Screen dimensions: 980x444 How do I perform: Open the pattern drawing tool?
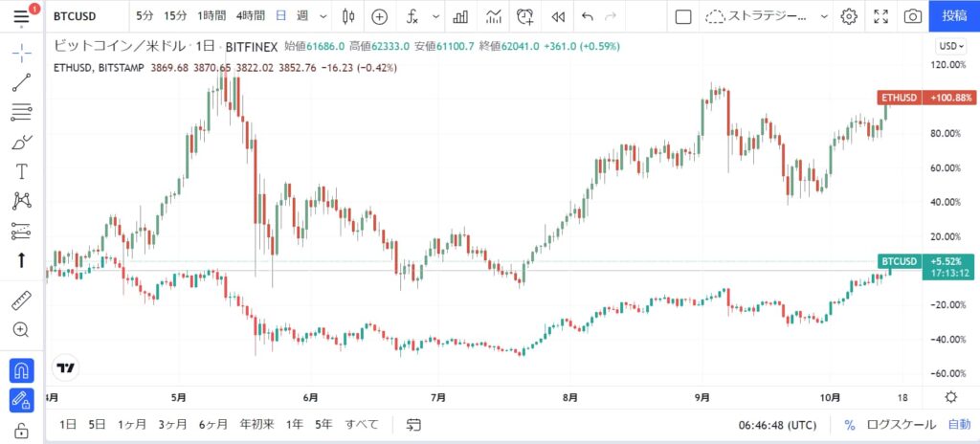[21, 201]
